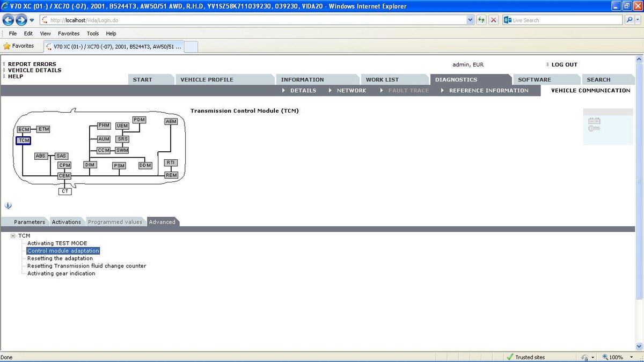Click the CEM module box
The height and width of the screenshot is (362, 644).
[64, 176]
